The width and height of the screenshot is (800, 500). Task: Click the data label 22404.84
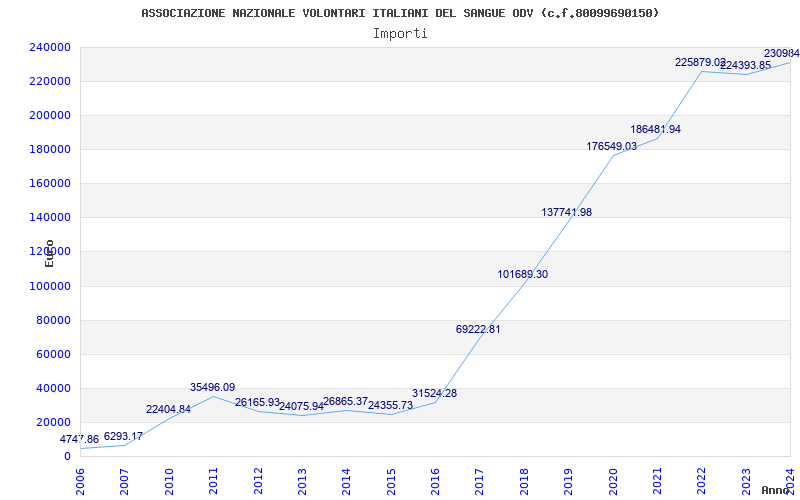pyautogui.click(x=168, y=409)
